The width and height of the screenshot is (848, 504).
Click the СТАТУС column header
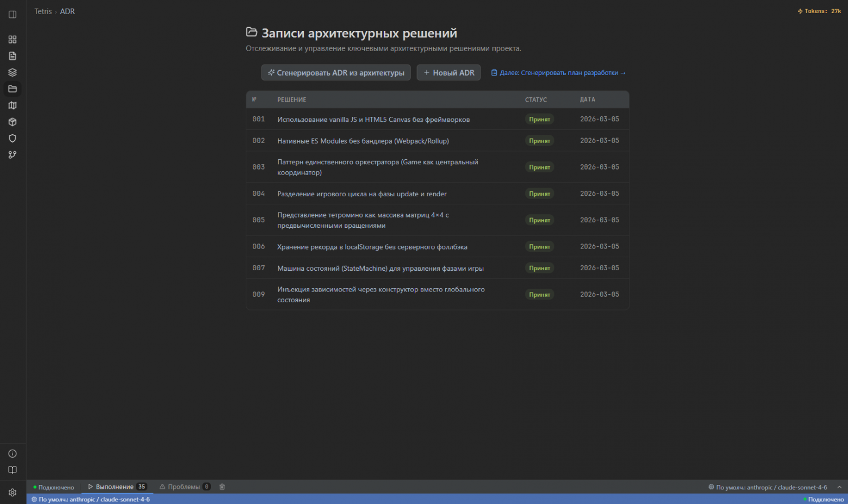pos(536,100)
